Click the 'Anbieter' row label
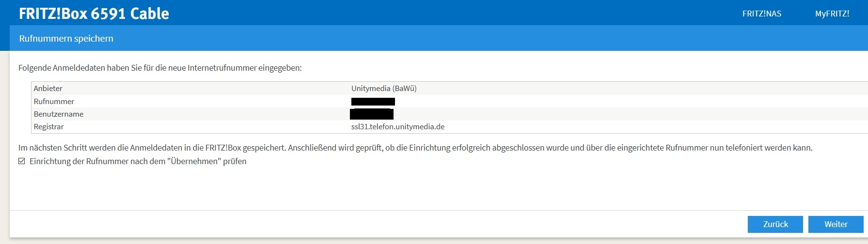This screenshot has height=244, width=868. (x=48, y=88)
